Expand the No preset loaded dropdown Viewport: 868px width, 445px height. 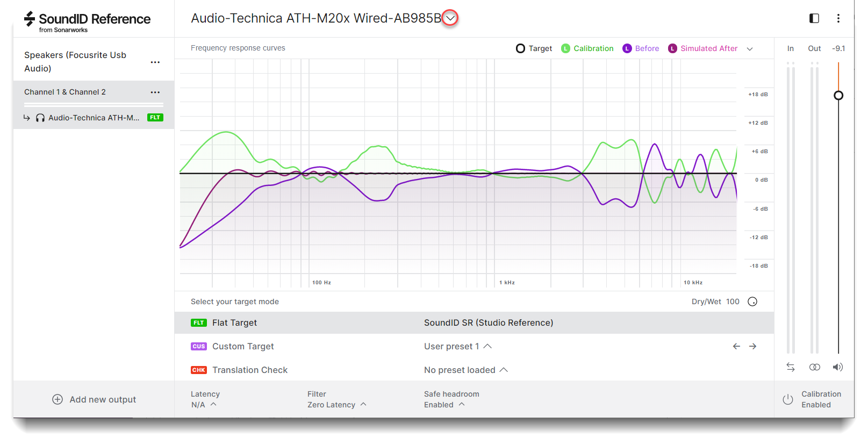[x=466, y=370]
